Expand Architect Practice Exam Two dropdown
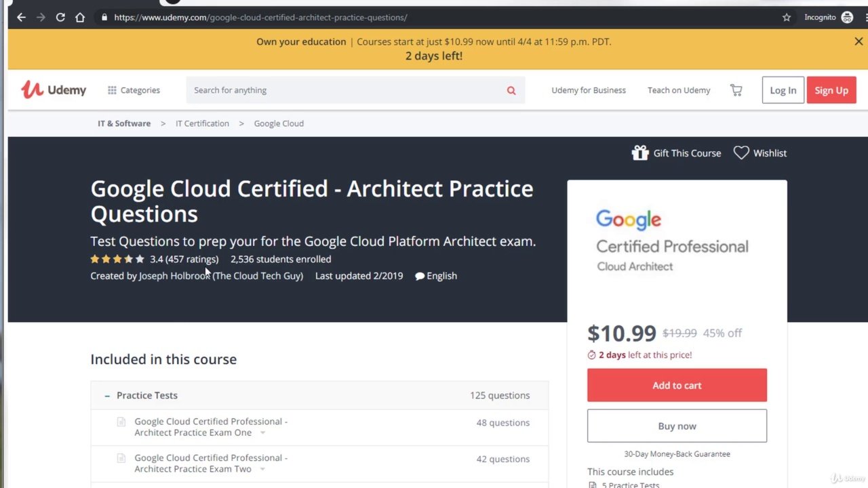The width and height of the screenshot is (868, 488). (x=262, y=468)
